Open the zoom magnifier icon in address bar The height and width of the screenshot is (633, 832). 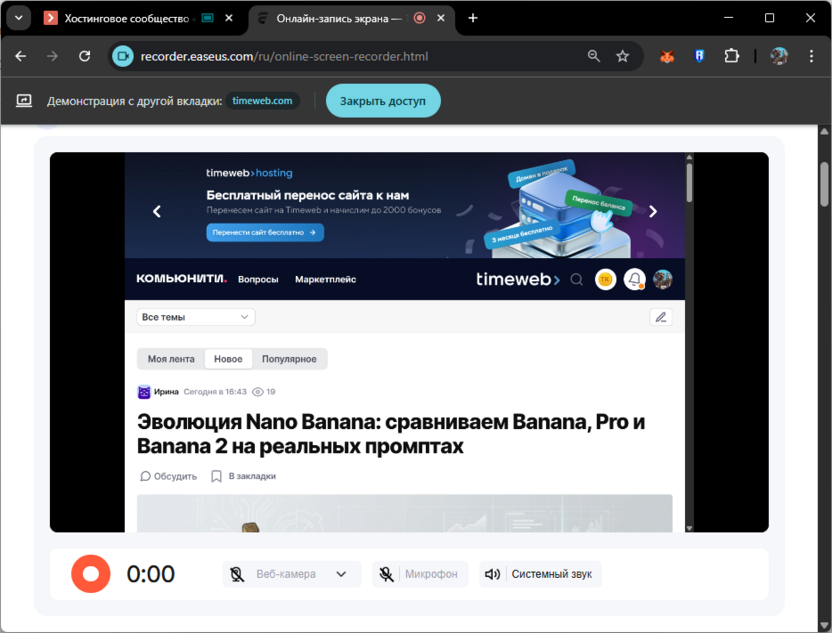[x=594, y=56]
